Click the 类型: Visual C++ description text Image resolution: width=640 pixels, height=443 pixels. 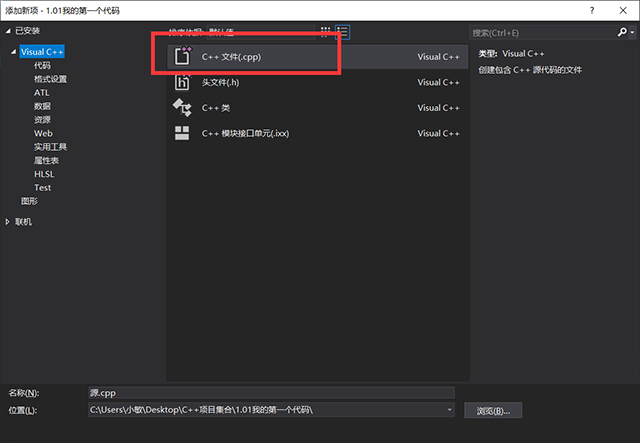click(x=511, y=54)
